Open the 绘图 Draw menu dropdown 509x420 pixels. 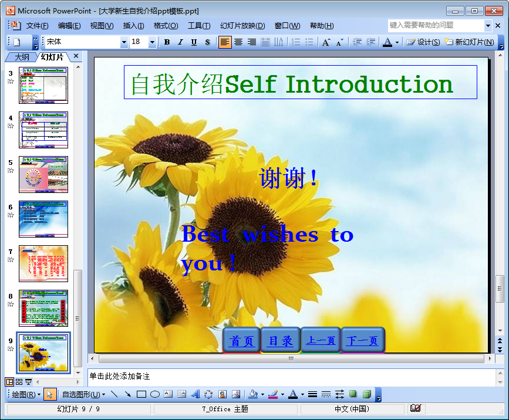tap(26, 394)
